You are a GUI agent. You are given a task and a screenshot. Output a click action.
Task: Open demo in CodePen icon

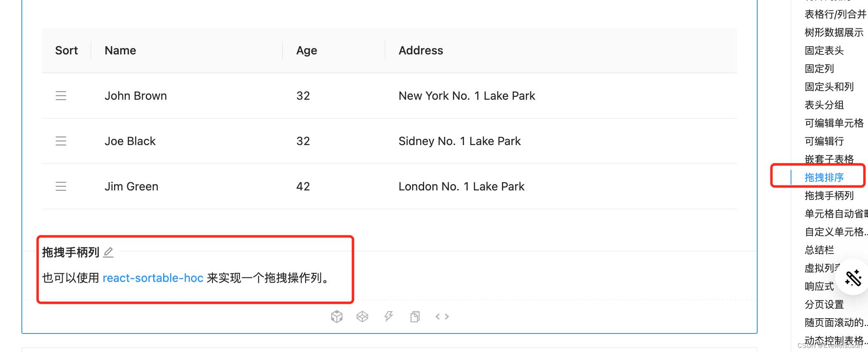[362, 317]
